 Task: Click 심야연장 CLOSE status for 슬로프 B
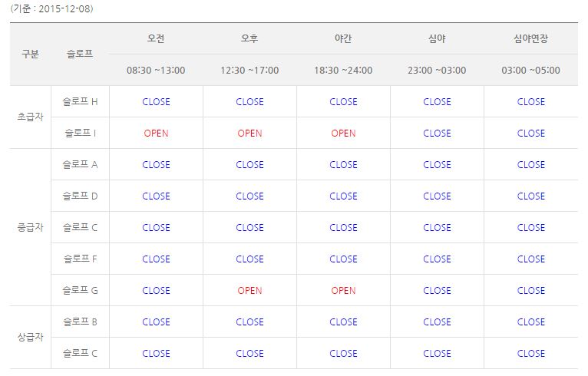(530, 322)
